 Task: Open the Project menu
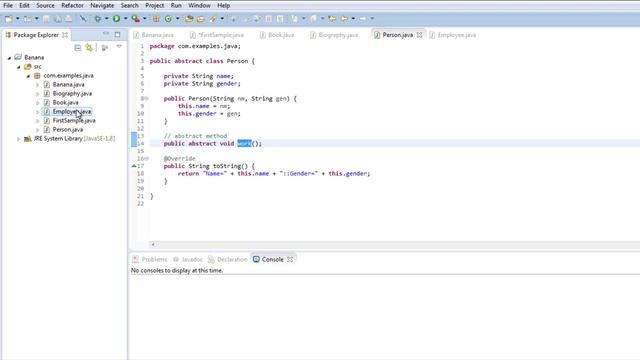click(154, 5)
